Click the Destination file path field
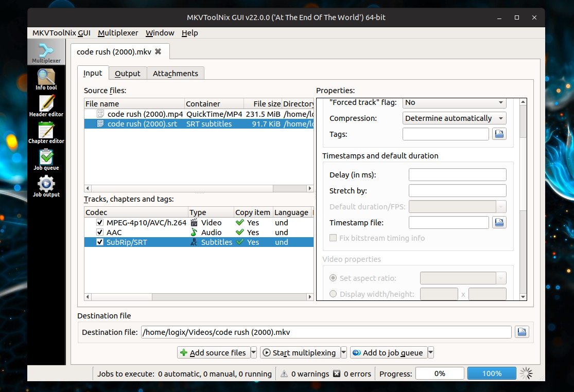 326,332
